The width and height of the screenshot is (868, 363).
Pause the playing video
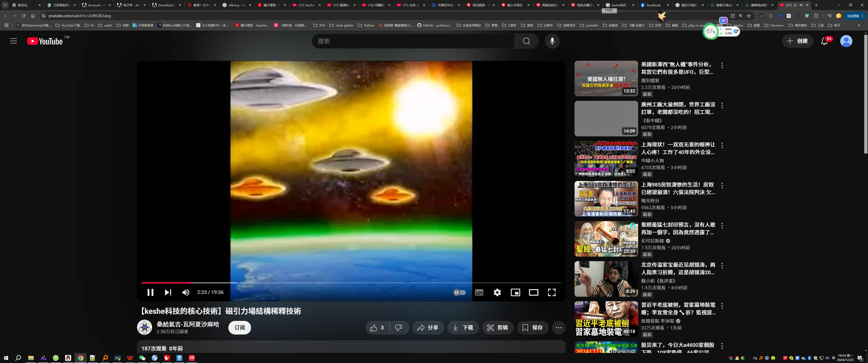tap(150, 292)
